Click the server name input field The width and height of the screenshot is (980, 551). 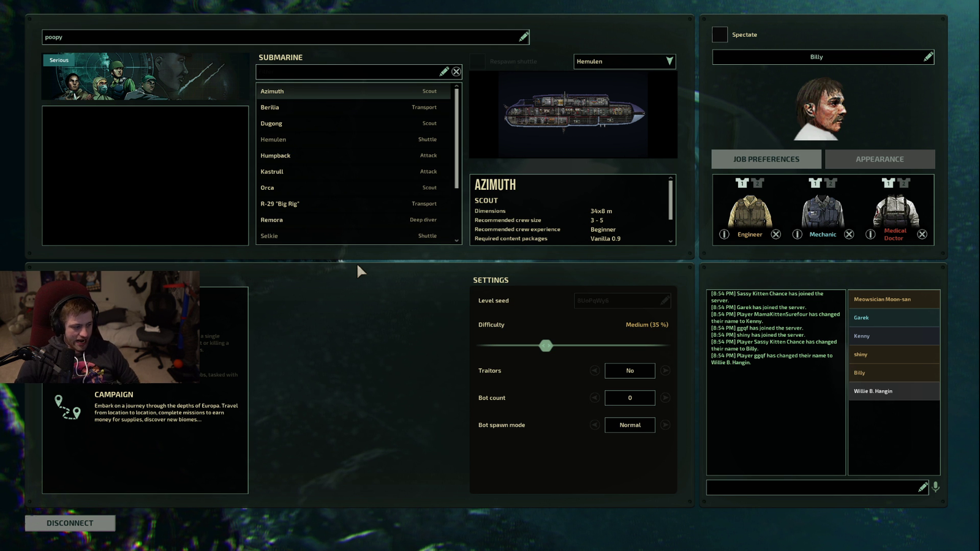point(285,37)
